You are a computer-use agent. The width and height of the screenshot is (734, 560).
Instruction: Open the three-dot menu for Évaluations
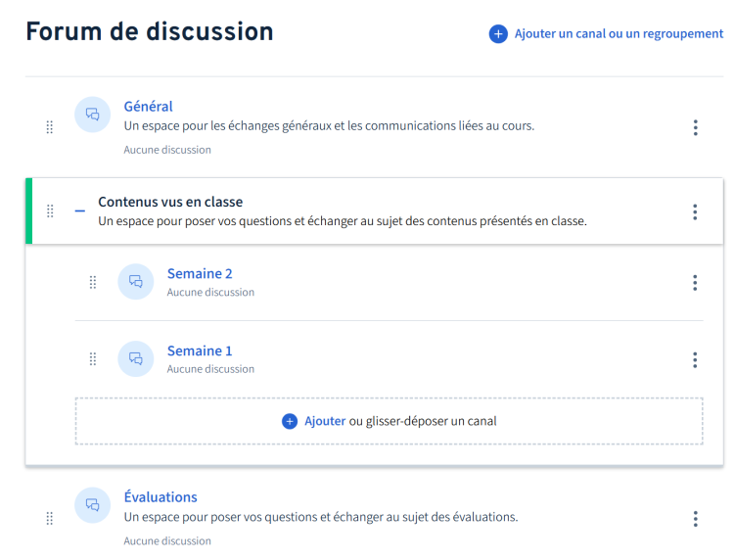[695, 519]
